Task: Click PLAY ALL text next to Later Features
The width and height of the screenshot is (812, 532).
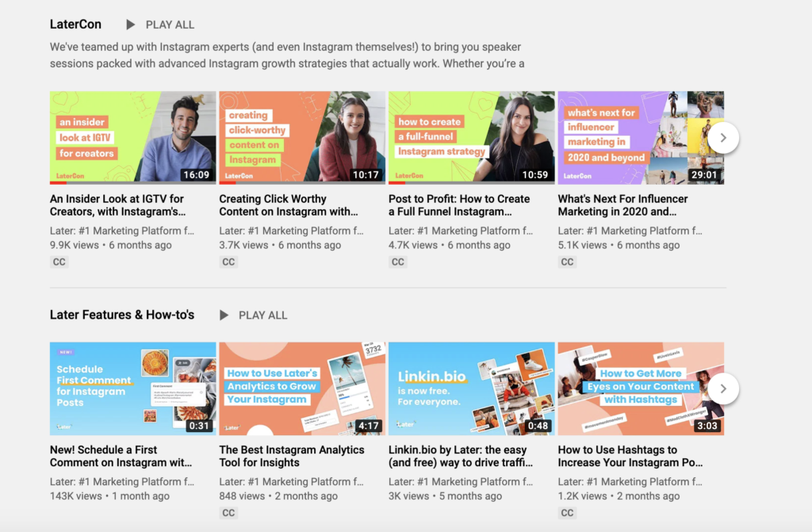Action: pyautogui.click(x=262, y=315)
